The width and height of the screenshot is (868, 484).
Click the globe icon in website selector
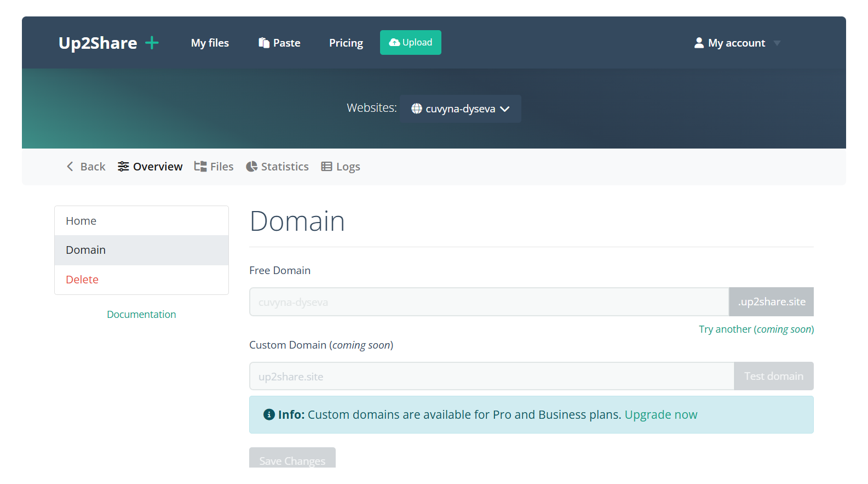click(x=417, y=109)
